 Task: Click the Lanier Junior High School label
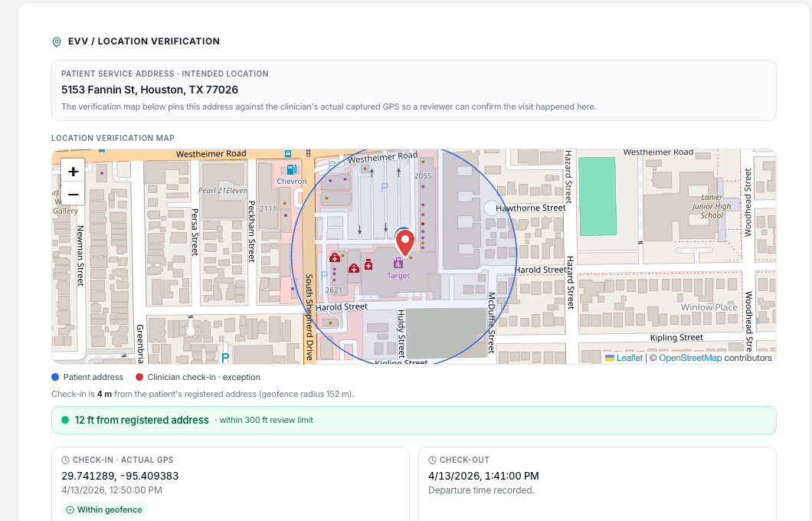pyautogui.click(x=712, y=206)
